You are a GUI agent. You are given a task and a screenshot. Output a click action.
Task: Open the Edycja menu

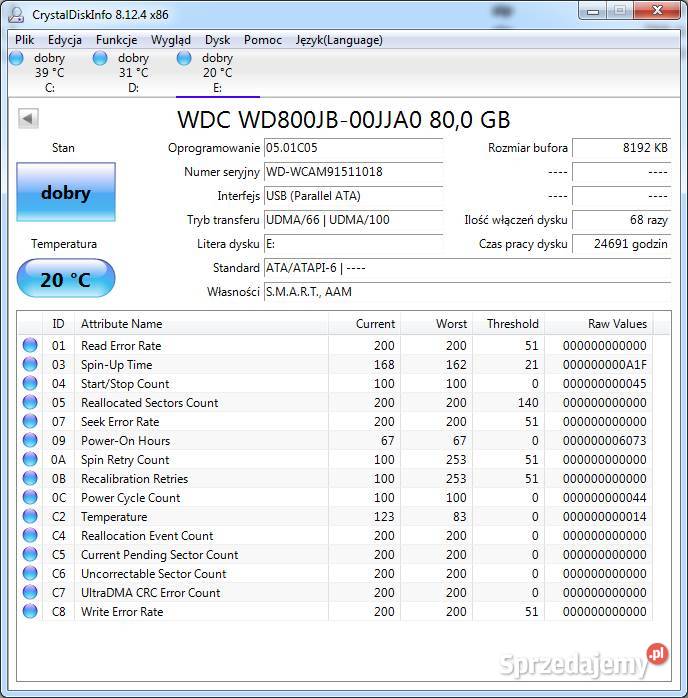click(65, 40)
